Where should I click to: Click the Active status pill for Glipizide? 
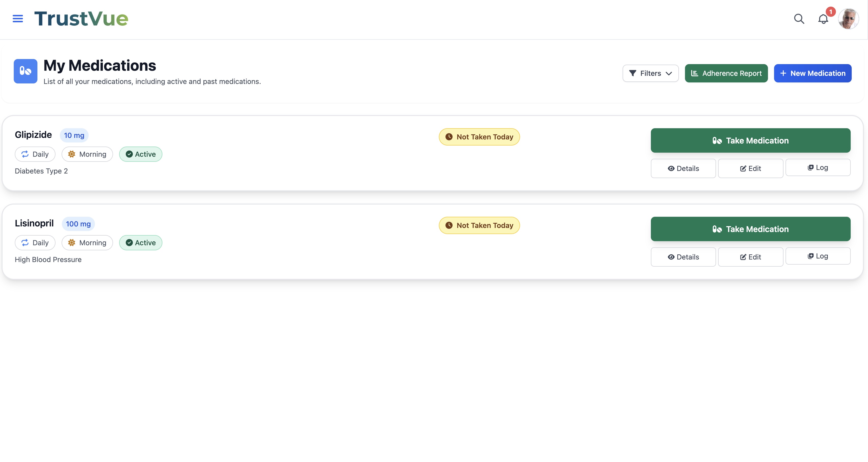click(141, 154)
